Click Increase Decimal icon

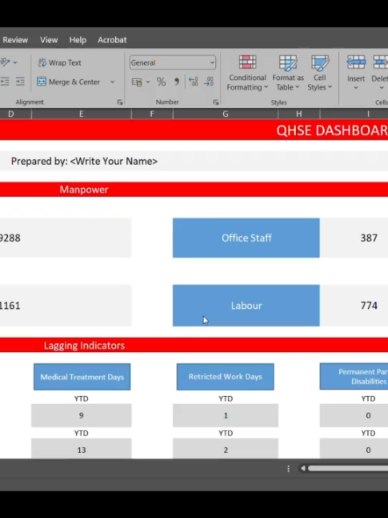tap(193, 82)
